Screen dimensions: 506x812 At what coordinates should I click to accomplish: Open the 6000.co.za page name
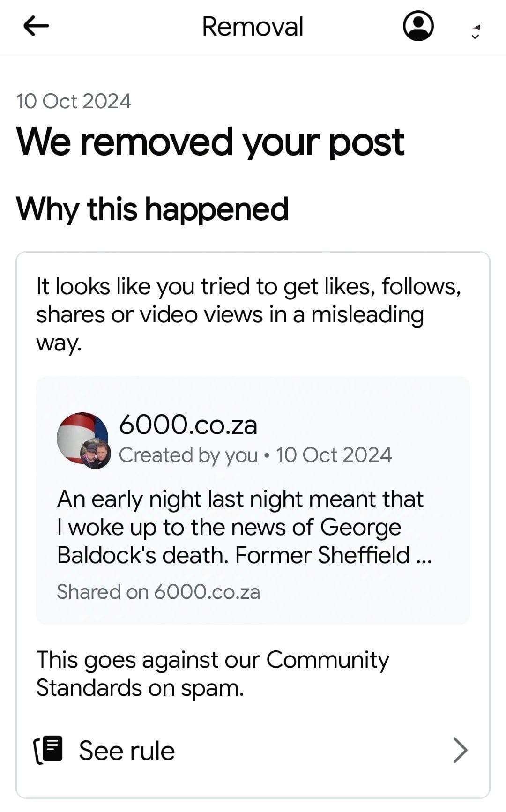(x=188, y=425)
